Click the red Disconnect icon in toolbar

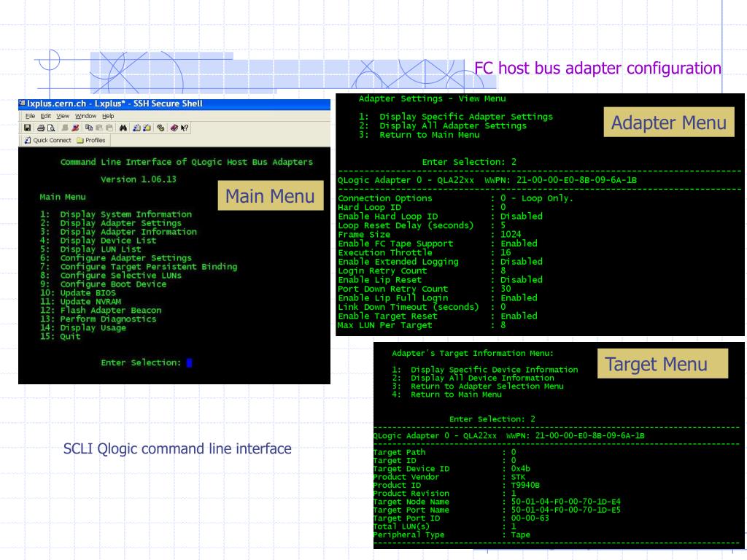pos(75,128)
